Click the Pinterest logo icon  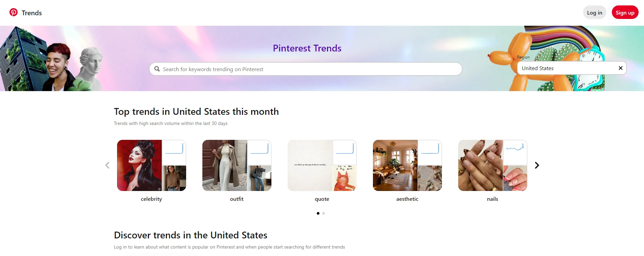click(x=14, y=13)
